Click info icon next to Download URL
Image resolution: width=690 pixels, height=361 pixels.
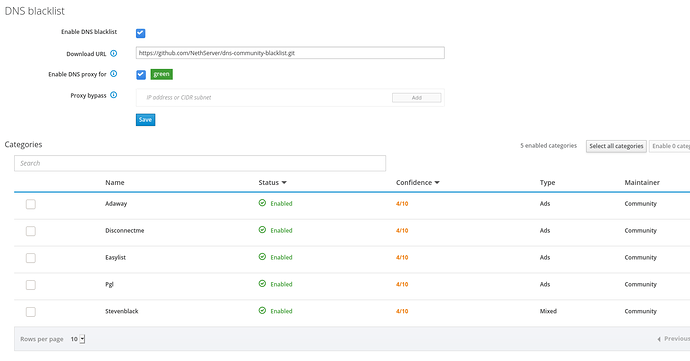point(114,53)
